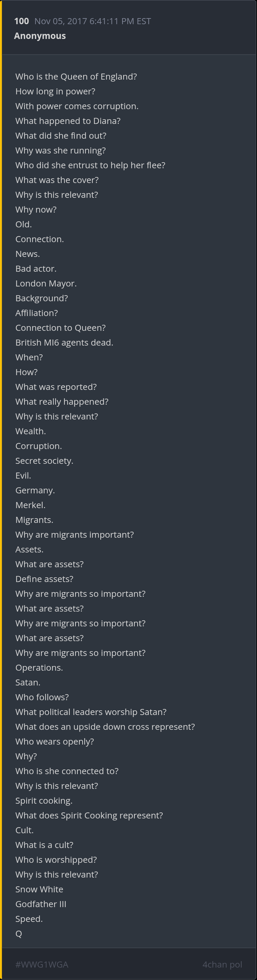Open the #WWG1WGA hashtag

click(42, 965)
